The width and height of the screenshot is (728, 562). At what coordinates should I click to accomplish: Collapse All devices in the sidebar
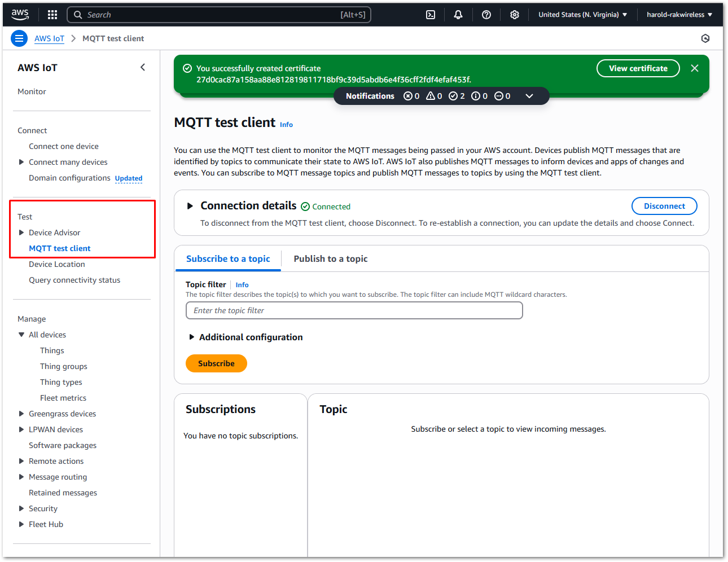(x=21, y=335)
